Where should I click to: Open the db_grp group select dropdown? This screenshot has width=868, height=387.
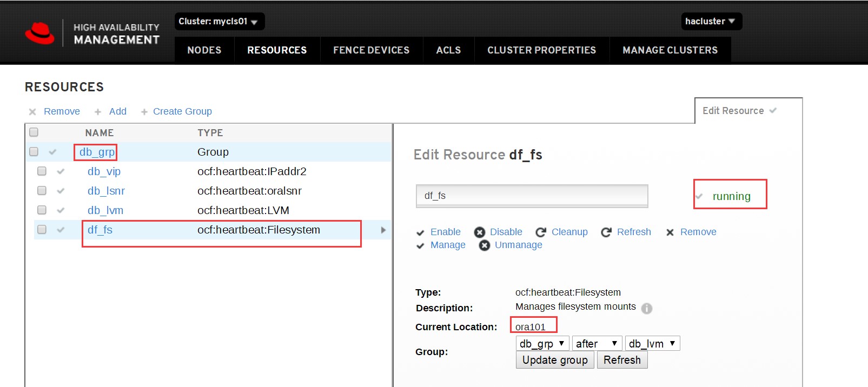[542, 343]
